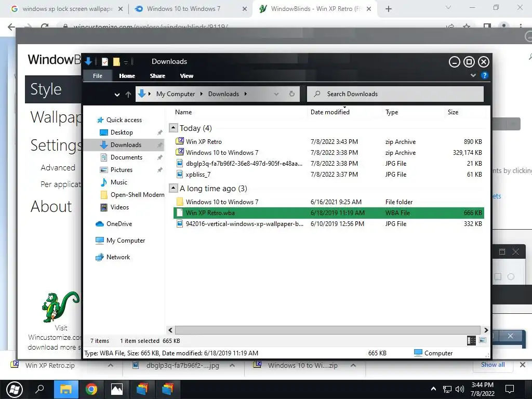532x399 pixels.
Task: Open the Start menu
Action: pos(14,389)
